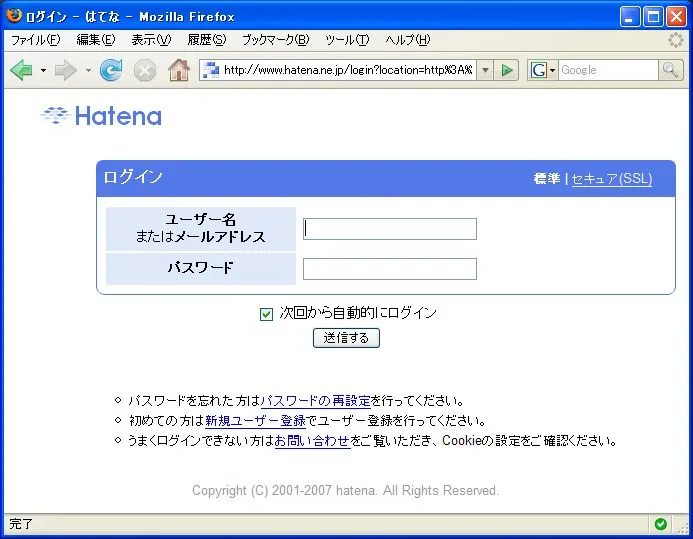The height and width of the screenshot is (539, 693).
Task: Focus the ユーザー名 input field
Action: click(x=390, y=229)
